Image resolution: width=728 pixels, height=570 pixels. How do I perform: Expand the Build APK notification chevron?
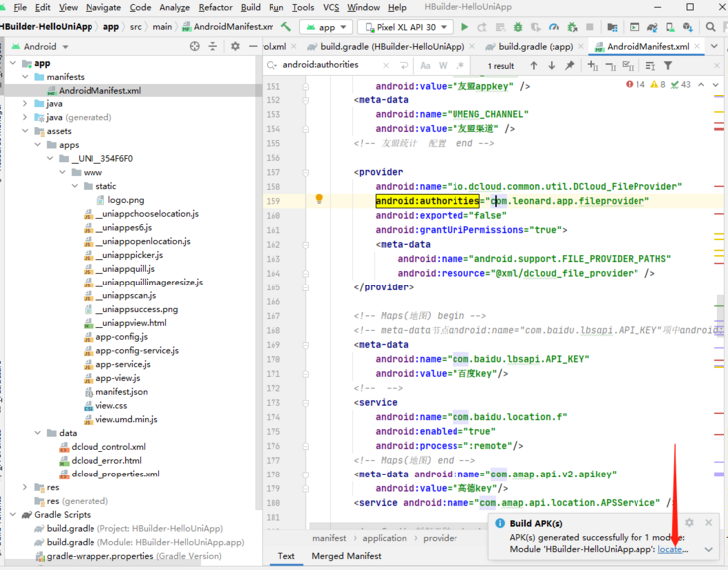(x=708, y=549)
